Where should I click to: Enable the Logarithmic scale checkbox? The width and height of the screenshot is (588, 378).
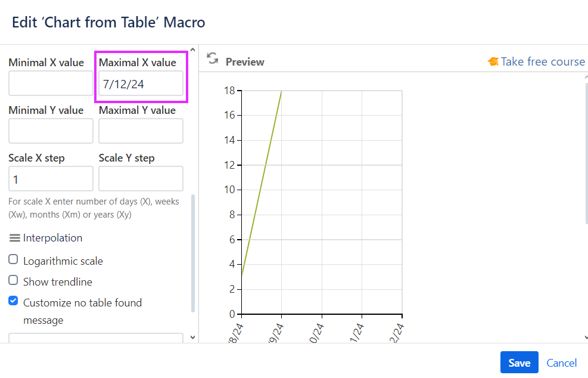pos(13,260)
